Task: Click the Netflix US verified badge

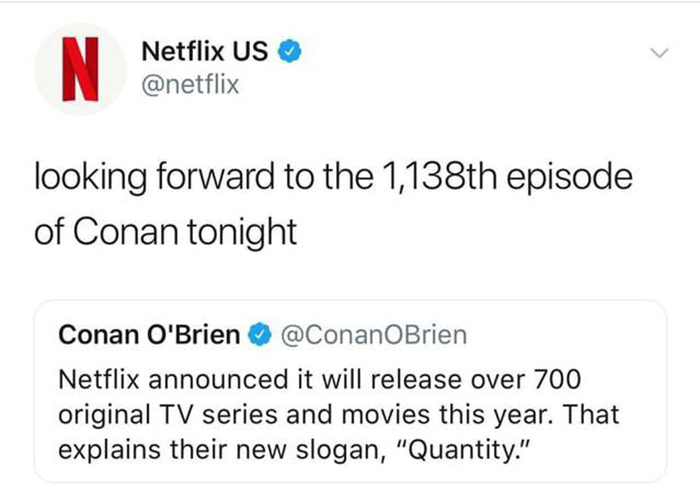Action: [x=291, y=50]
